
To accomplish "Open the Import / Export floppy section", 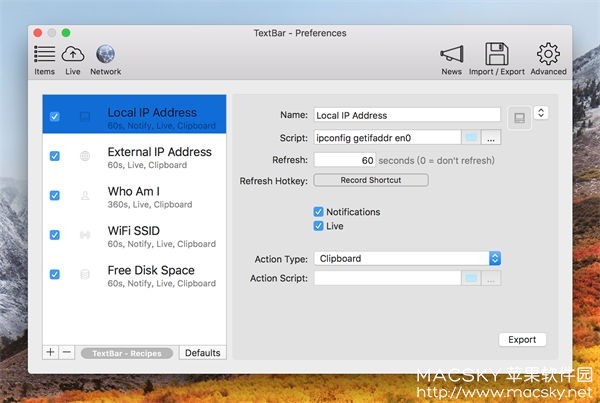I will click(497, 59).
